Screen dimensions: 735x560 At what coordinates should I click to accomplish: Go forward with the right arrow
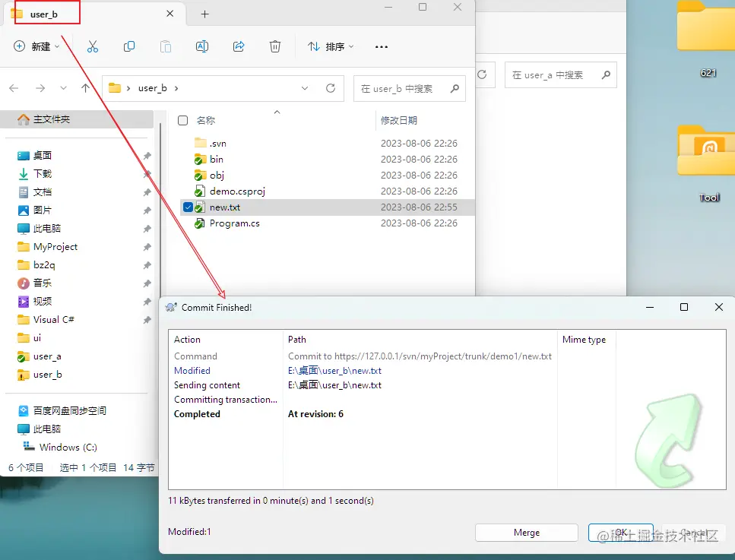[x=40, y=88]
